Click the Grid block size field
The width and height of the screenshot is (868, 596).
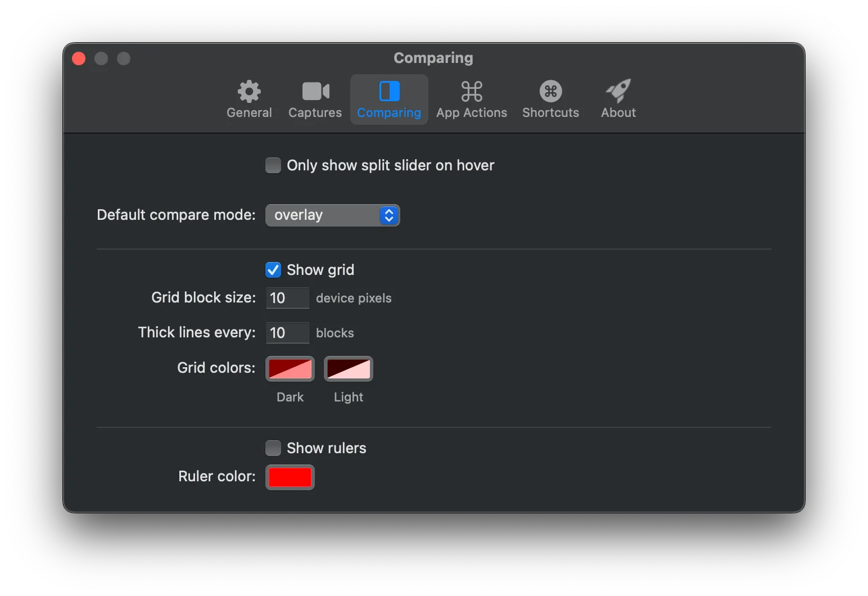[x=287, y=298]
